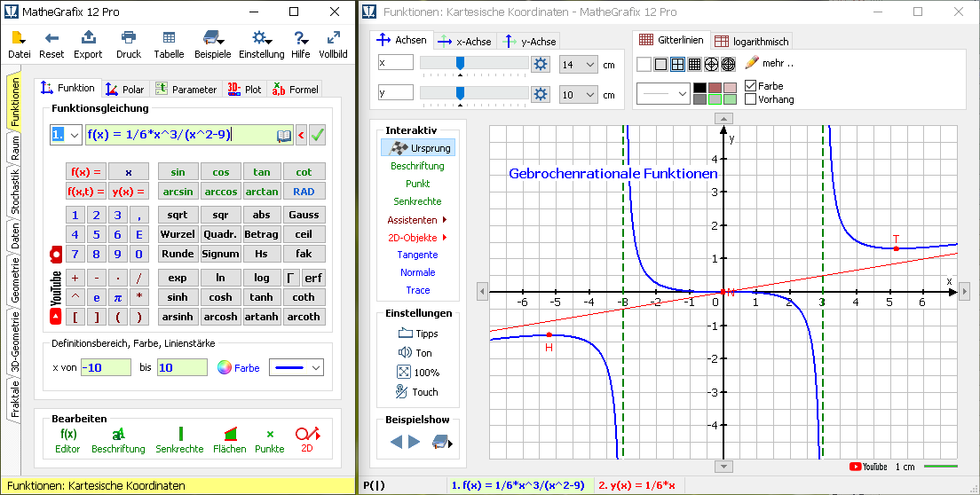Screen dimensions: 980x495
Task: Open the Farbe color picker
Action: tap(238, 367)
